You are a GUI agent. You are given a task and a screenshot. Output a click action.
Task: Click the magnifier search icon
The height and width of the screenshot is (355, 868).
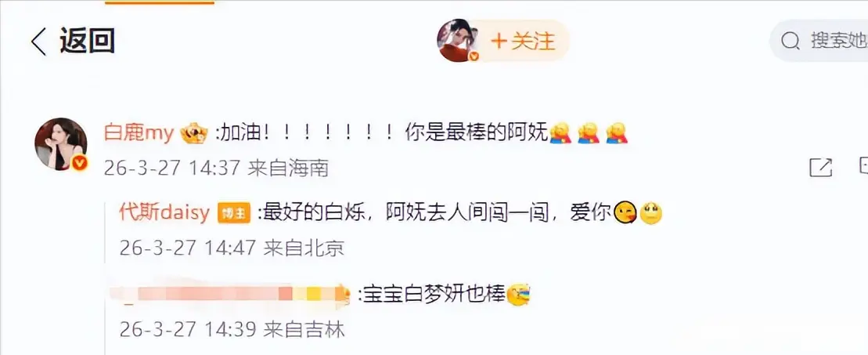click(790, 41)
